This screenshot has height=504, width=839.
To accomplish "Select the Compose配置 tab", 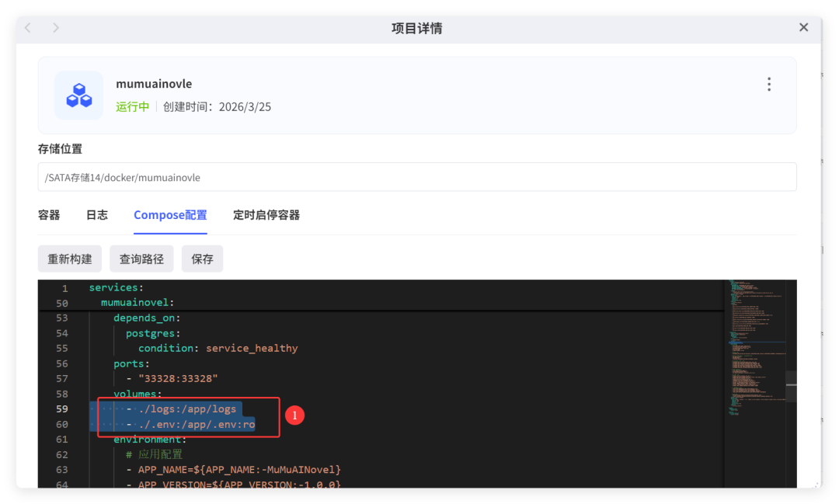I will coord(170,215).
